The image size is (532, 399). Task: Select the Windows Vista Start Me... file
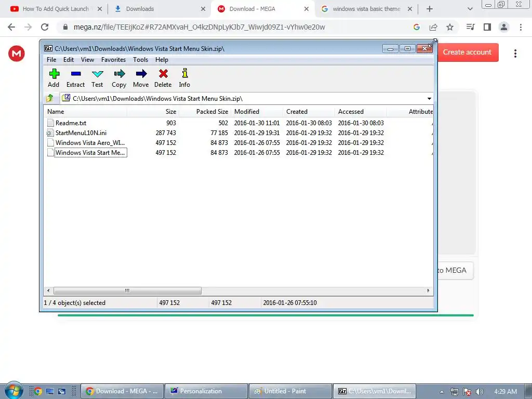(90, 152)
